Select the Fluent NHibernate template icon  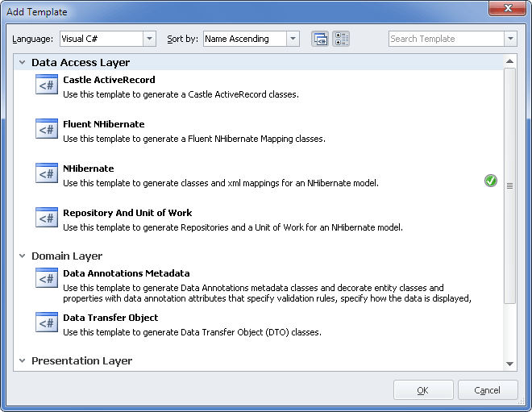[47, 129]
